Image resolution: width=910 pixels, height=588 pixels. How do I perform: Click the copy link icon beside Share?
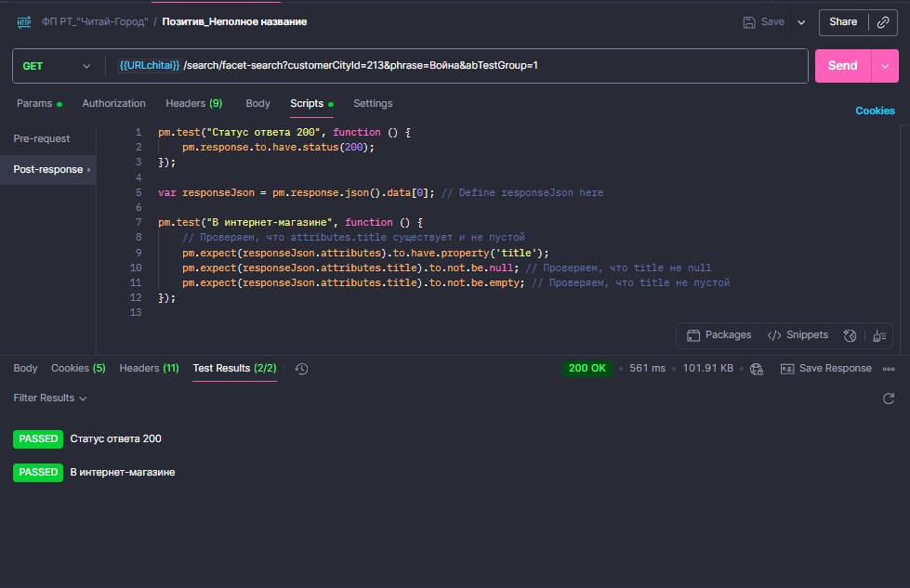[883, 22]
